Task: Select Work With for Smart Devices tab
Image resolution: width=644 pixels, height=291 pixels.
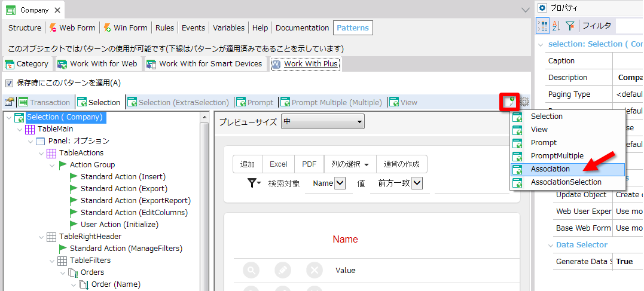Action: pos(205,64)
